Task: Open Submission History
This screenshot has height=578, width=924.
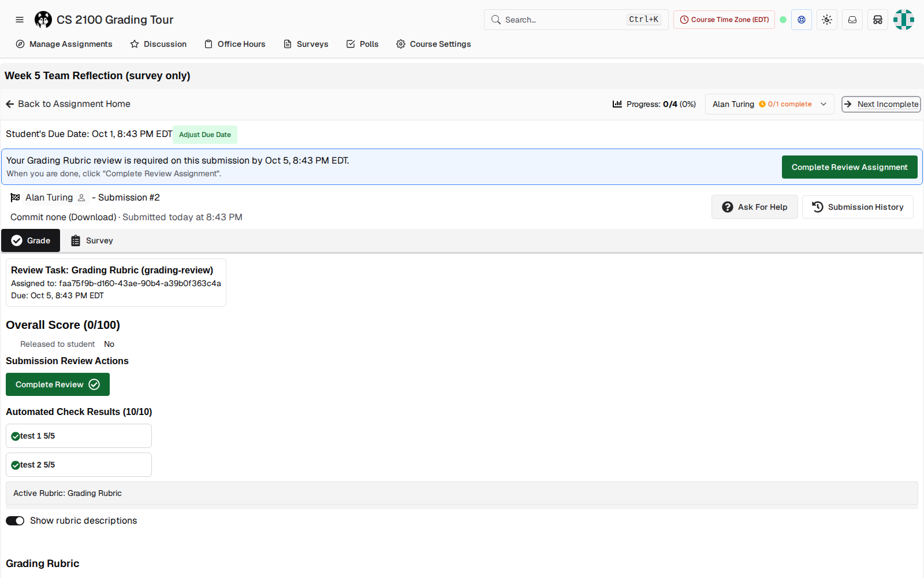Action: [x=858, y=207]
